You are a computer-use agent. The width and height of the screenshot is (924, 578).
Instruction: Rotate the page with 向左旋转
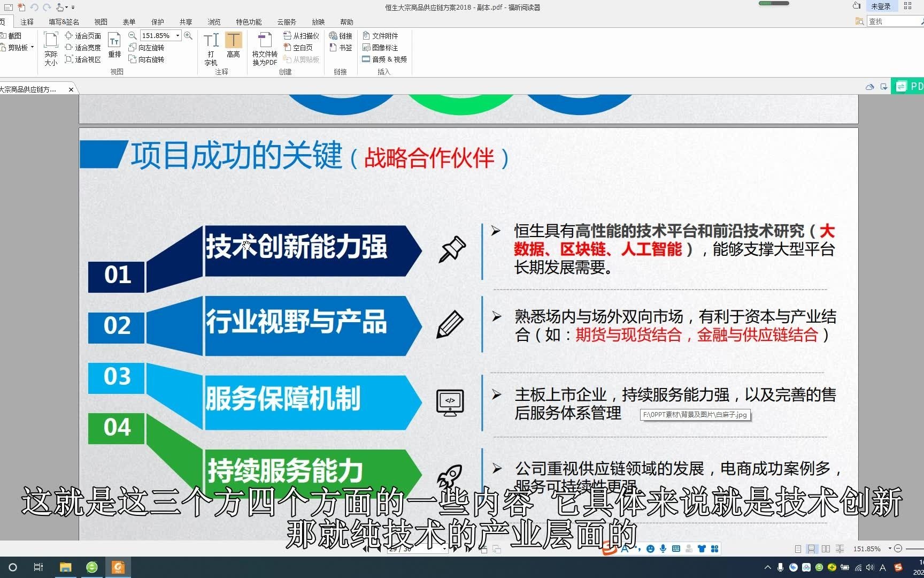pyautogui.click(x=147, y=48)
